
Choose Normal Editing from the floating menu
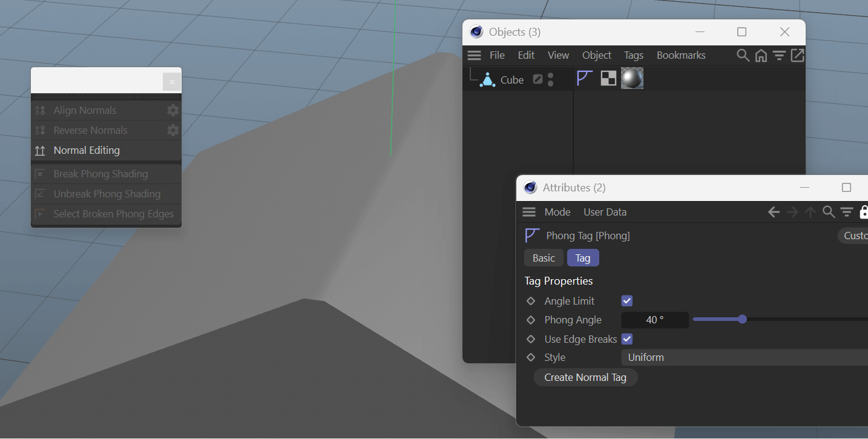coord(87,150)
